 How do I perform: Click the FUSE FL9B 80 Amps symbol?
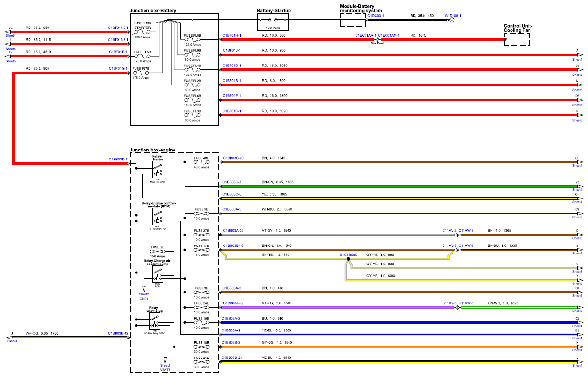click(192, 55)
